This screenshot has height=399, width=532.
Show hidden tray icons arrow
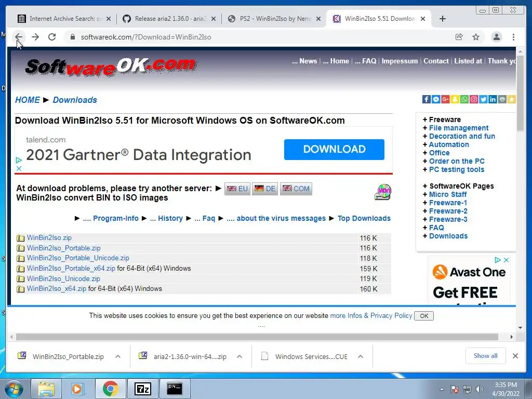coord(442,389)
